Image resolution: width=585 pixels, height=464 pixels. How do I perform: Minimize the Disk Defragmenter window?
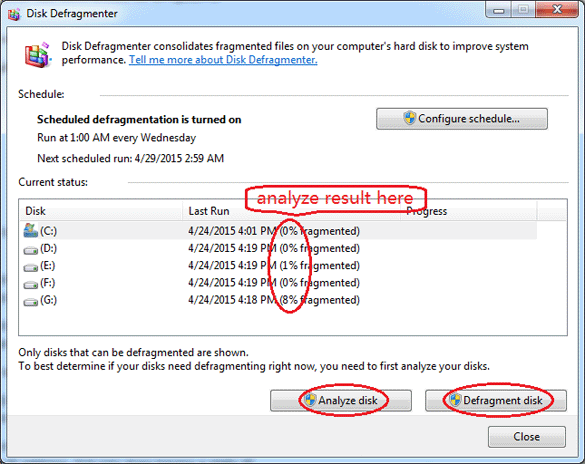point(499,10)
